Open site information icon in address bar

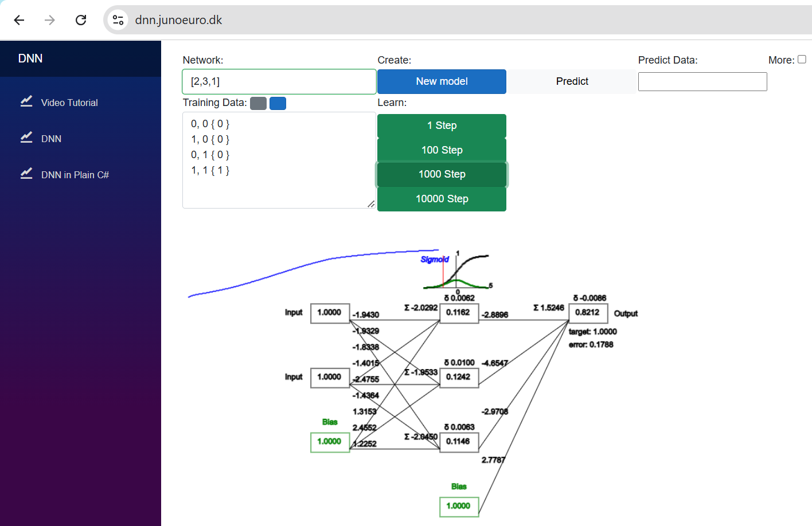click(118, 20)
